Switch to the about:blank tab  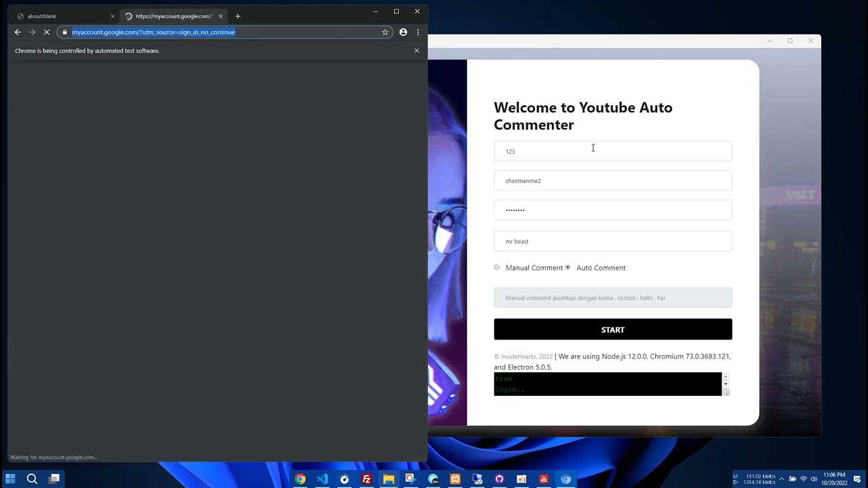point(64,16)
